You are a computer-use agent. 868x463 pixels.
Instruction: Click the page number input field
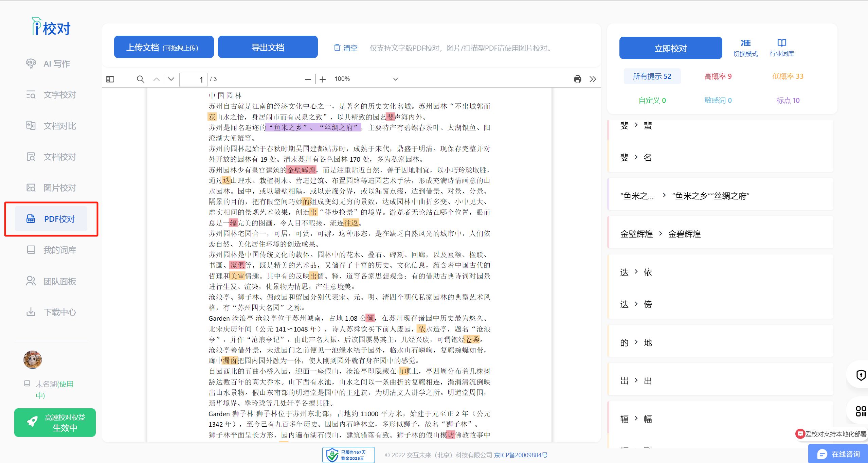(x=193, y=79)
